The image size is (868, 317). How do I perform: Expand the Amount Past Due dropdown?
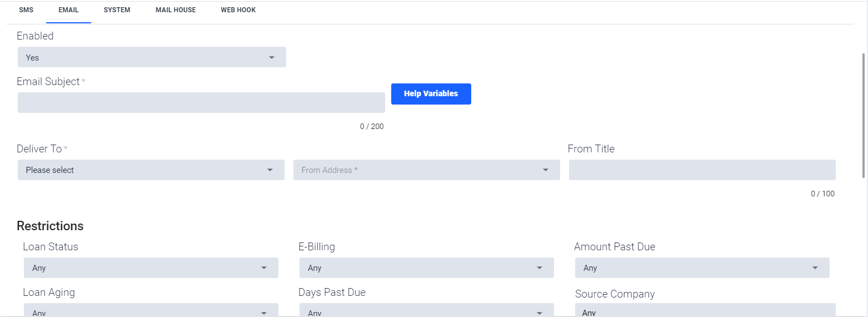[702, 268]
